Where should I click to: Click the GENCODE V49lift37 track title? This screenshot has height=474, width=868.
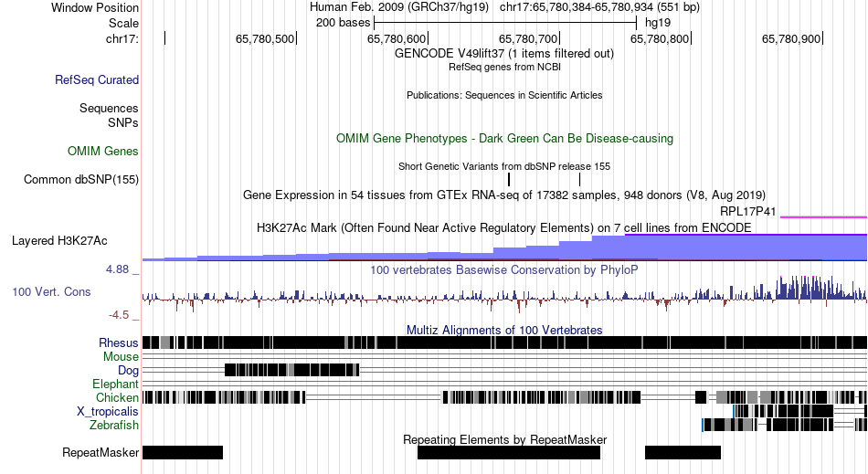[503, 54]
